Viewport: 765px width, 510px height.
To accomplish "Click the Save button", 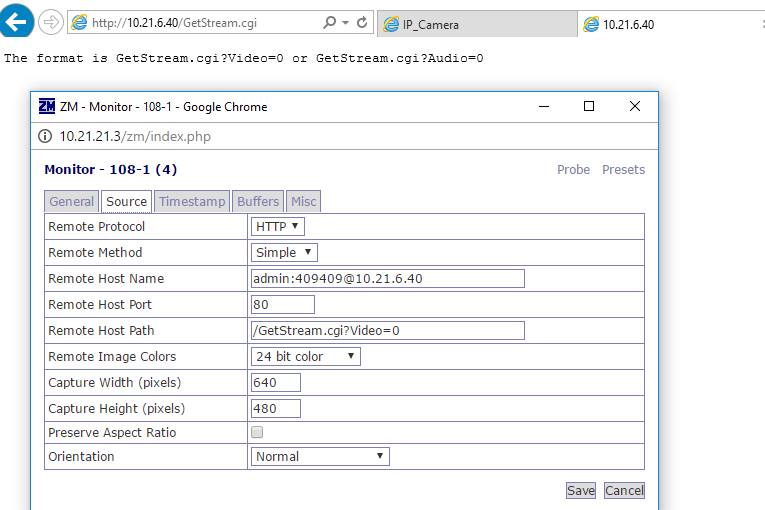I will pyautogui.click(x=581, y=490).
